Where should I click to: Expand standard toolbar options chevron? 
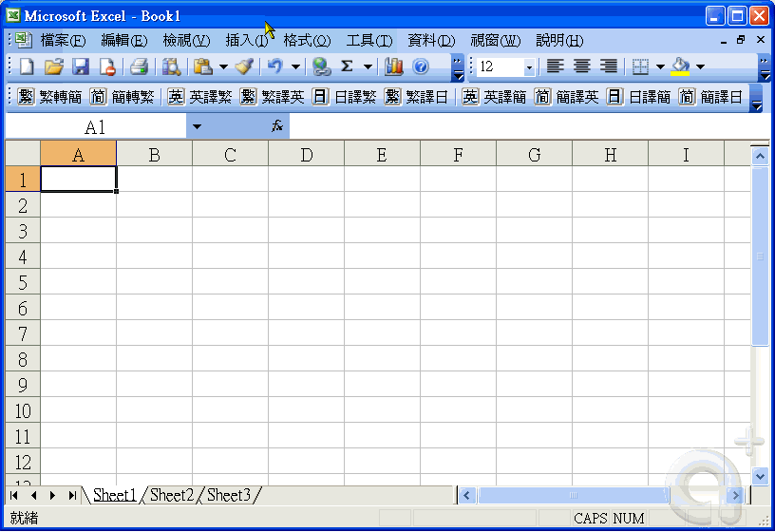click(458, 68)
